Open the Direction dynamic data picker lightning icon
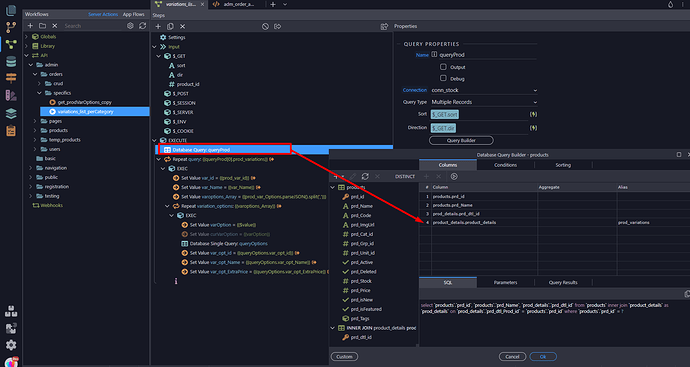This screenshot has width=690, height=367. [533, 128]
